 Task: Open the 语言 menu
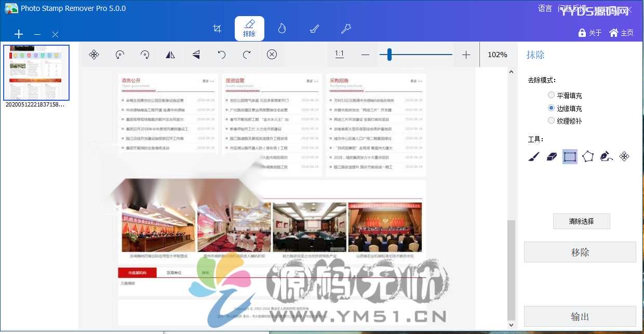click(x=545, y=8)
